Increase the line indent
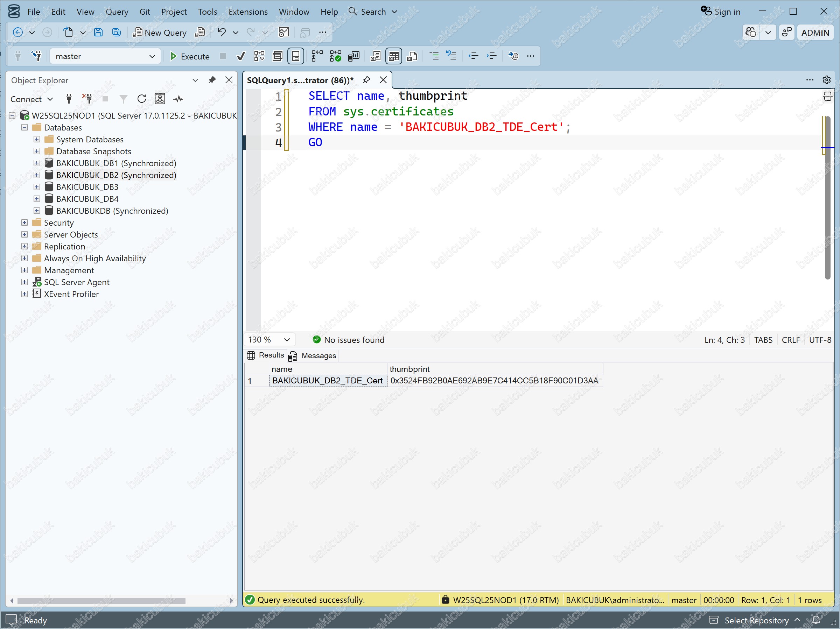This screenshot has width=840, height=629. click(491, 56)
